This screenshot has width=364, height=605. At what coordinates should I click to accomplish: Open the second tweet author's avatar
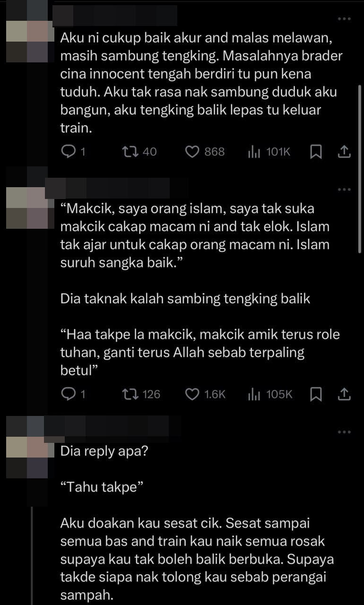(27, 208)
